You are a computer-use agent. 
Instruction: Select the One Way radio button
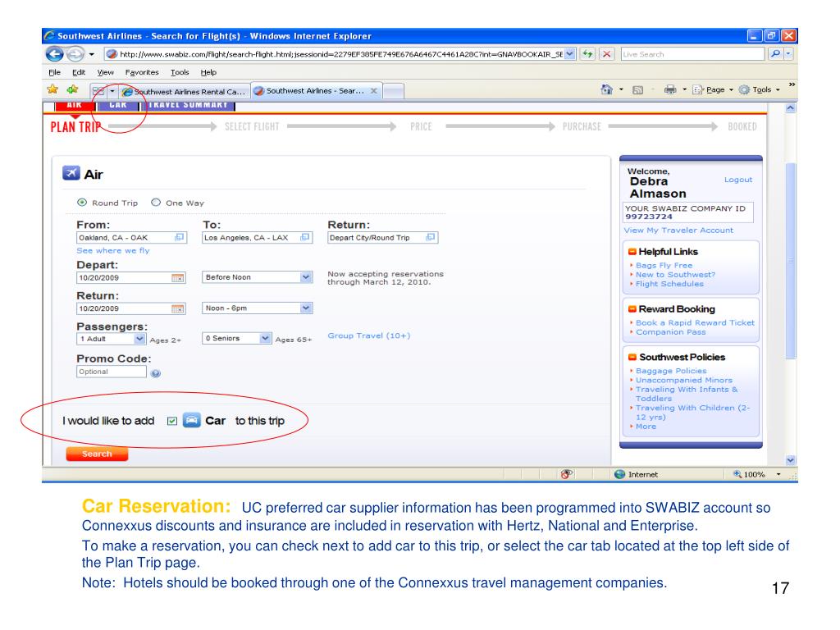click(x=156, y=203)
